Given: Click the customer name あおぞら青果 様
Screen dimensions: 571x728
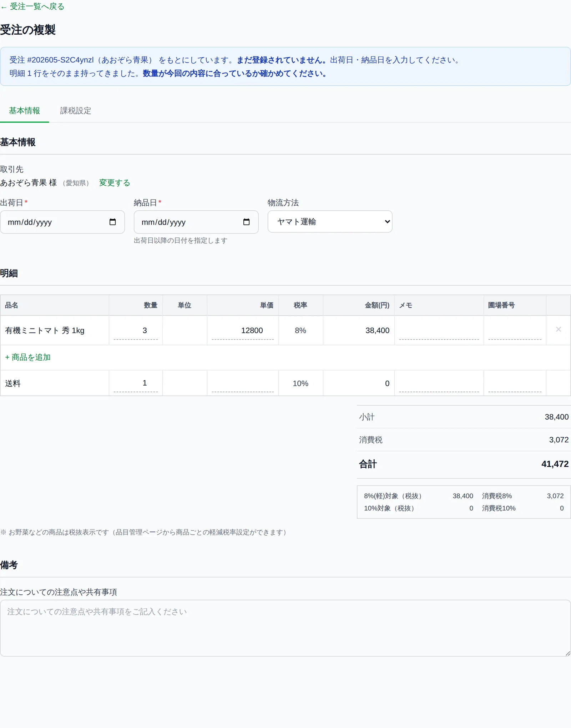Looking at the screenshot, I should click(29, 183).
